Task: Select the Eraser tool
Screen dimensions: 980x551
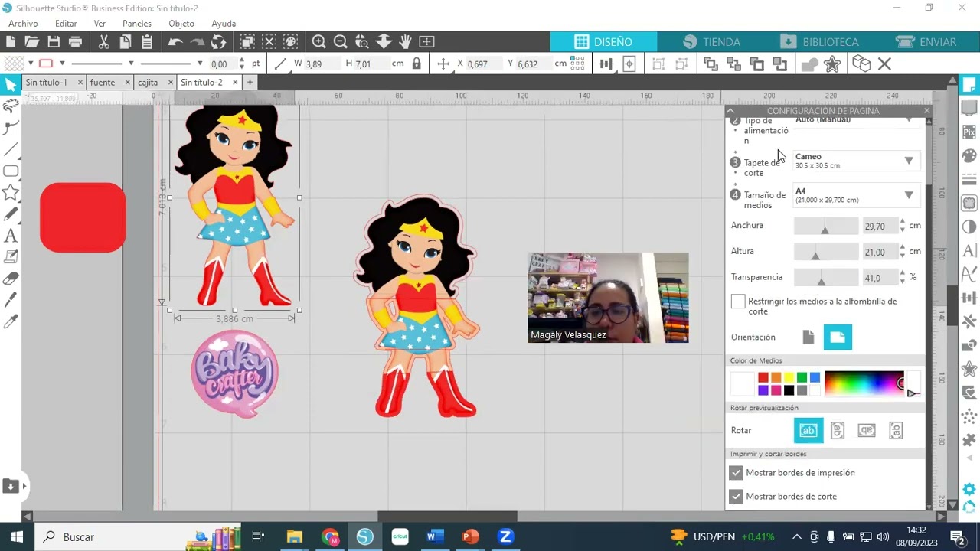Action: (11, 279)
